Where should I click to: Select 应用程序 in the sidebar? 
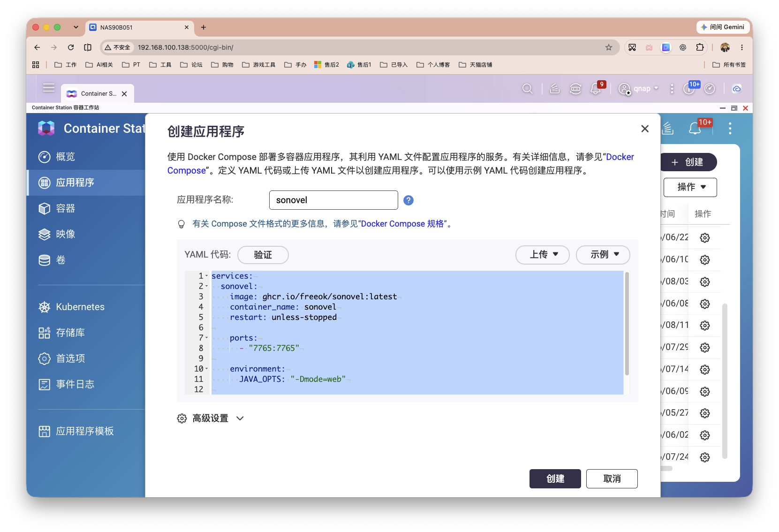86,182
